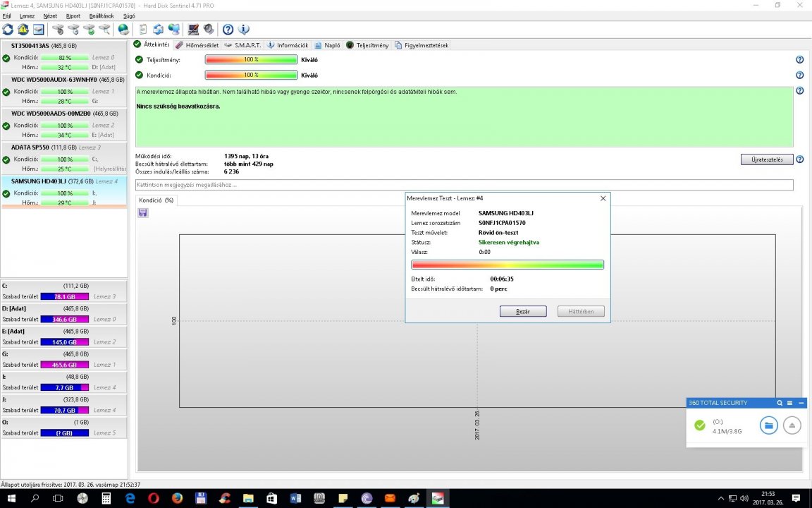Click the comment field 'Kattintson megjegyzés megadásához'

(x=464, y=185)
